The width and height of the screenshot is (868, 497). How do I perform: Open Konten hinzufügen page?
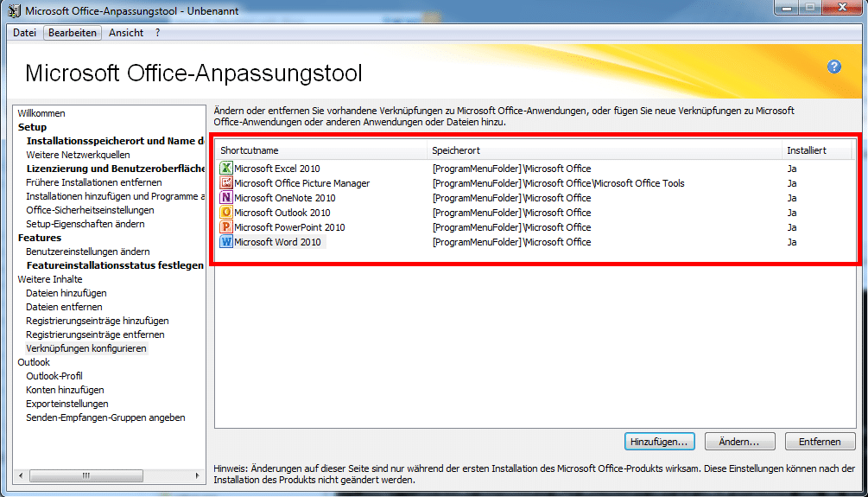65,390
